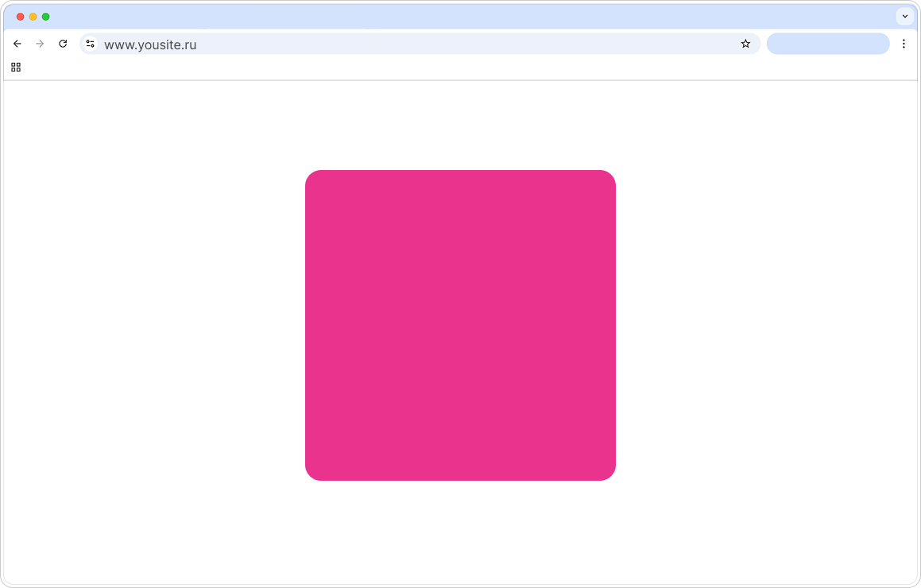Viewport: 921px width, 588px height.
Task: Click the pink rounded square
Action: coord(461,326)
